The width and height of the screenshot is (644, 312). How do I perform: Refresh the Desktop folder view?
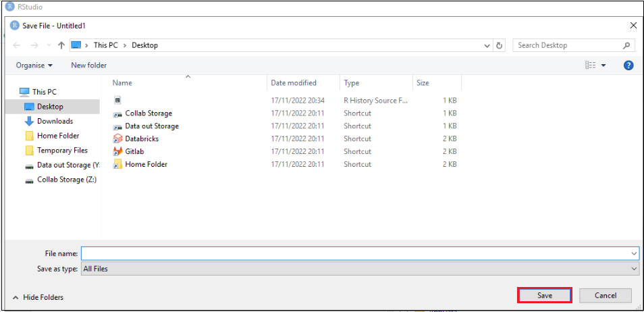click(x=499, y=46)
